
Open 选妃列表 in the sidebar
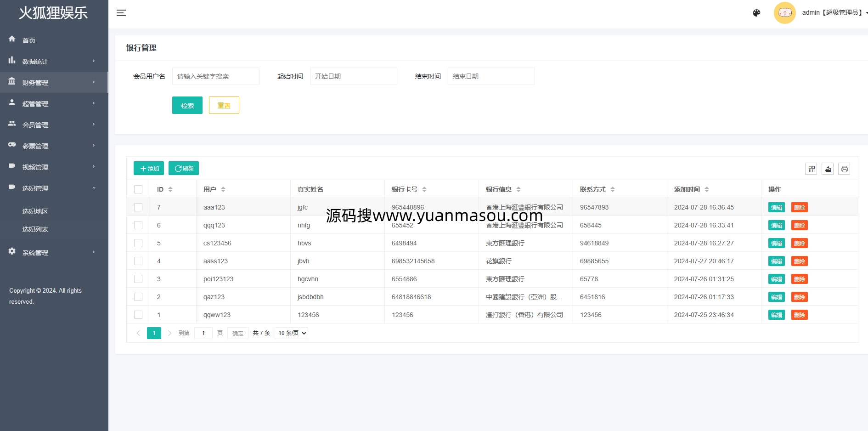[35, 229]
